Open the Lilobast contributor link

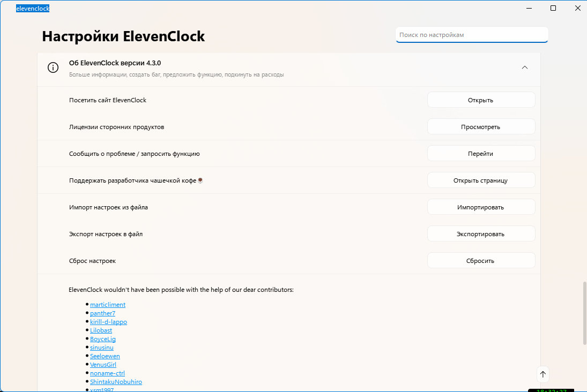[101, 330]
